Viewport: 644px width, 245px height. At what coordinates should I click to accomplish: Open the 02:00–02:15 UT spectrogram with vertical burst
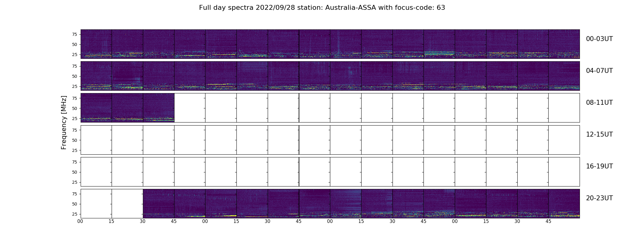(x=346, y=44)
